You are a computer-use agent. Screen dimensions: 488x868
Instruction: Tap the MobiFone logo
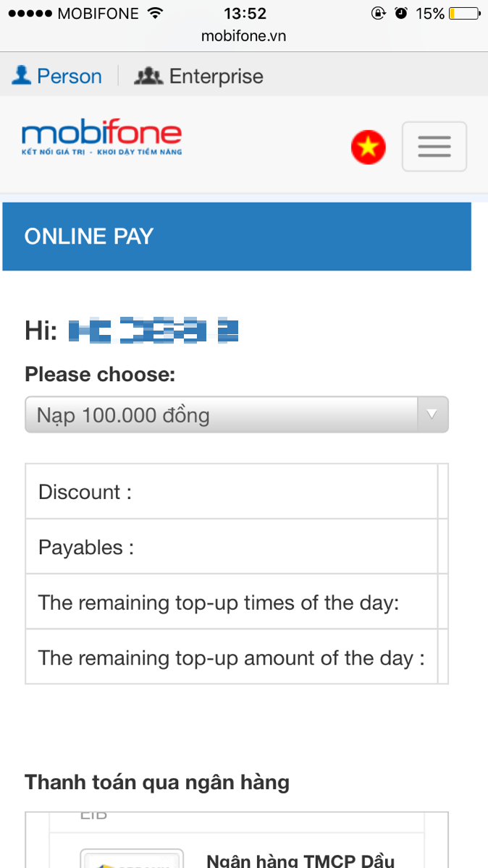click(x=101, y=139)
